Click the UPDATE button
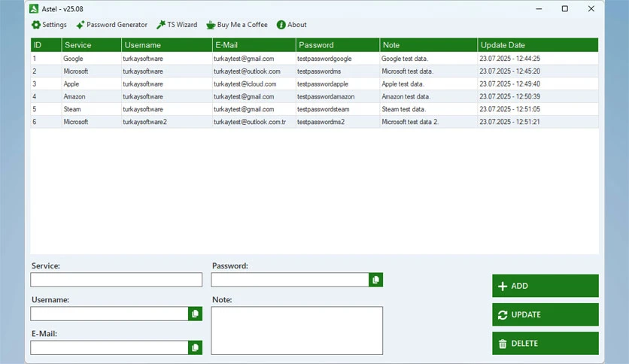This screenshot has width=629, height=364. coord(545,314)
